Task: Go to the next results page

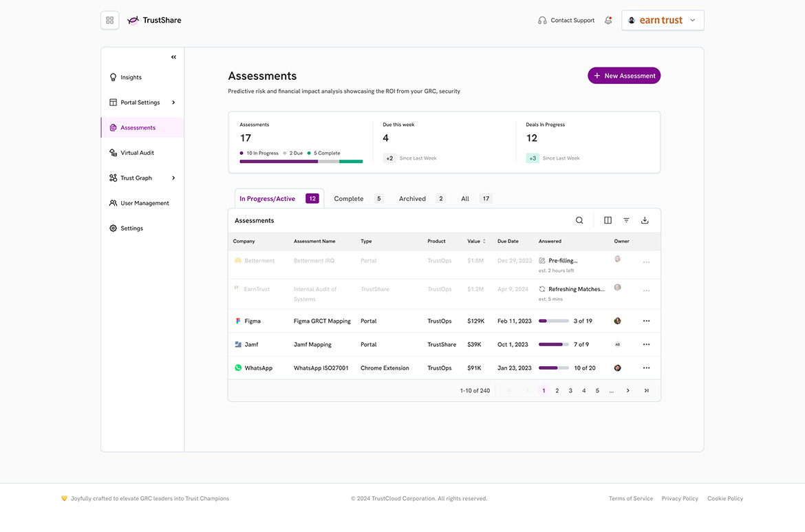Action: 628,391
